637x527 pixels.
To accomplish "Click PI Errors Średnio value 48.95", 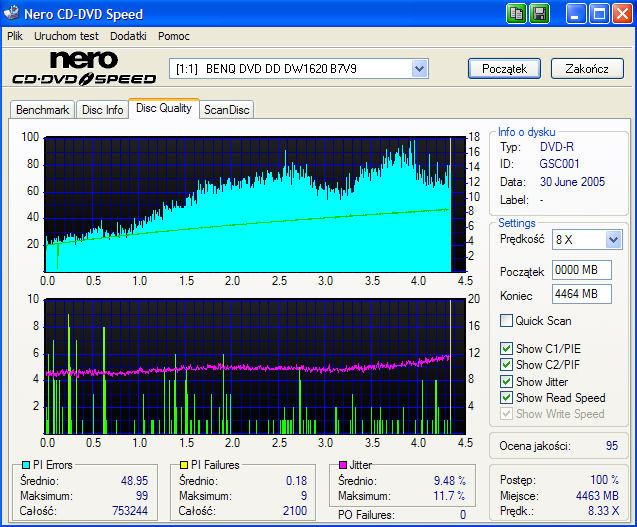I will [134, 481].
